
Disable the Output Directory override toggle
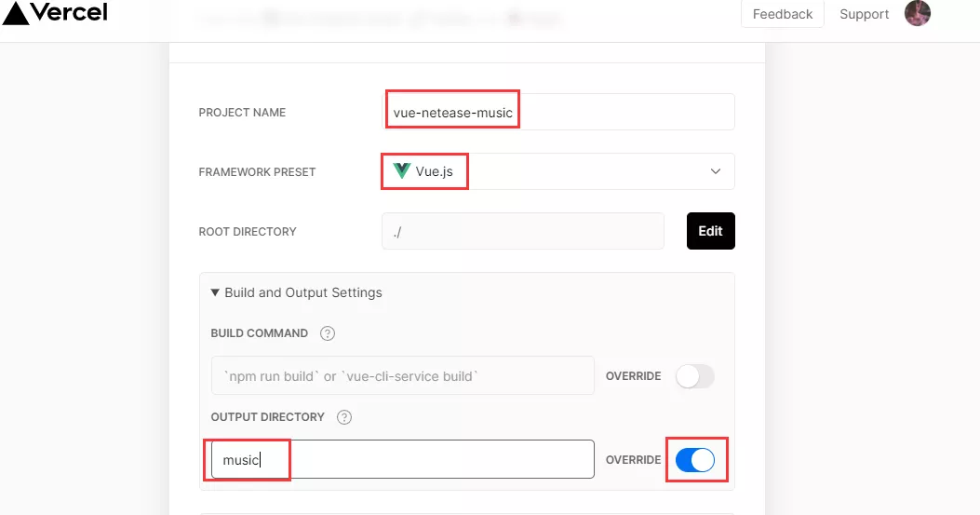click(695, 460)
